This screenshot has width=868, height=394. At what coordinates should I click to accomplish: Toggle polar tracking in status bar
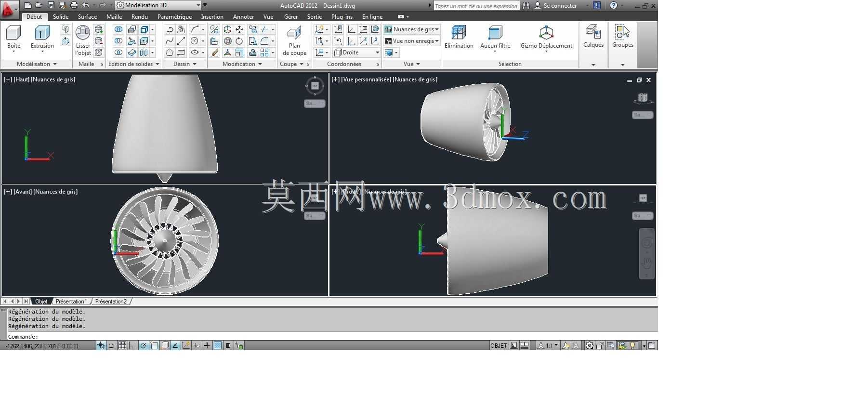click(144, 345)
